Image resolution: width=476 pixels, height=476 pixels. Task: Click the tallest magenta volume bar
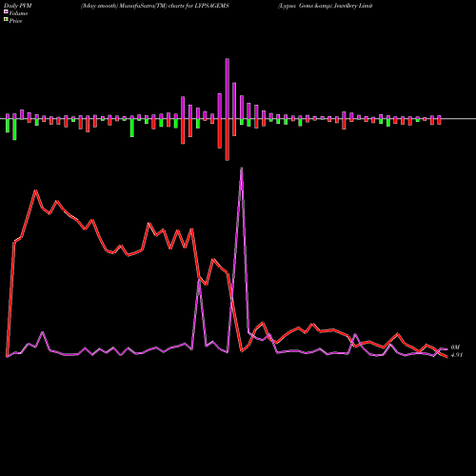click(x=228, y=89)
